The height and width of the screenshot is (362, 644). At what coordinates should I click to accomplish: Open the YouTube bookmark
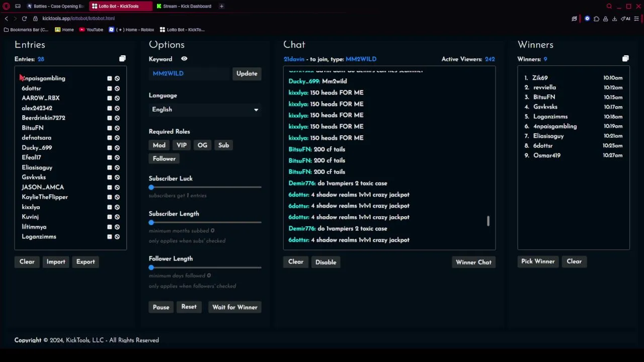91,30
